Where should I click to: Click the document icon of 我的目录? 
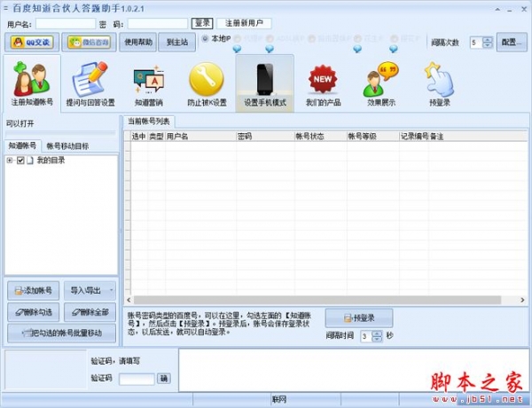click(x=30, y=161)
